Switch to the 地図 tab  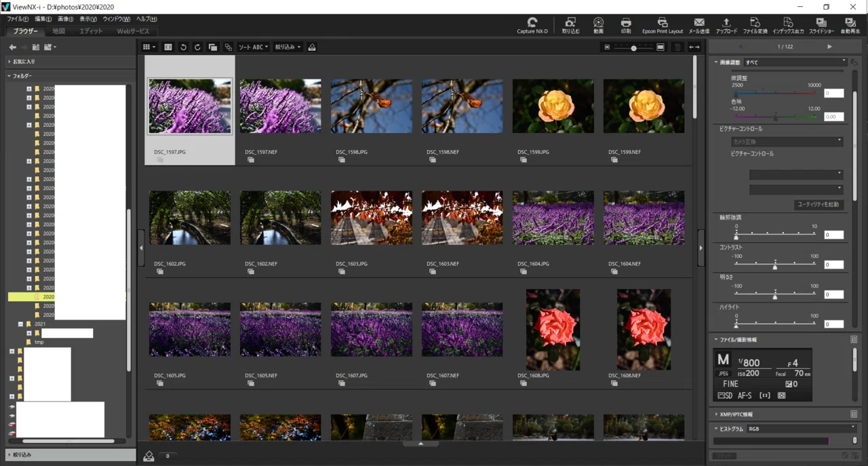58,31
